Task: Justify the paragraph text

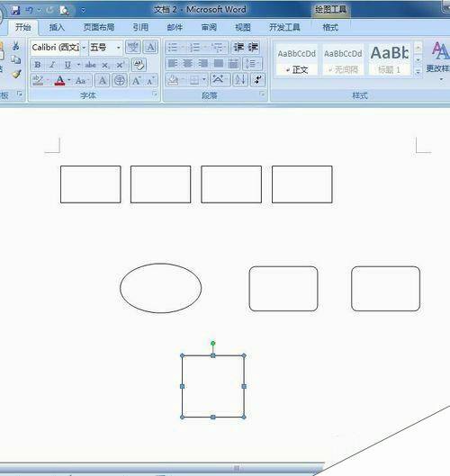Action: tap(219, 64)
